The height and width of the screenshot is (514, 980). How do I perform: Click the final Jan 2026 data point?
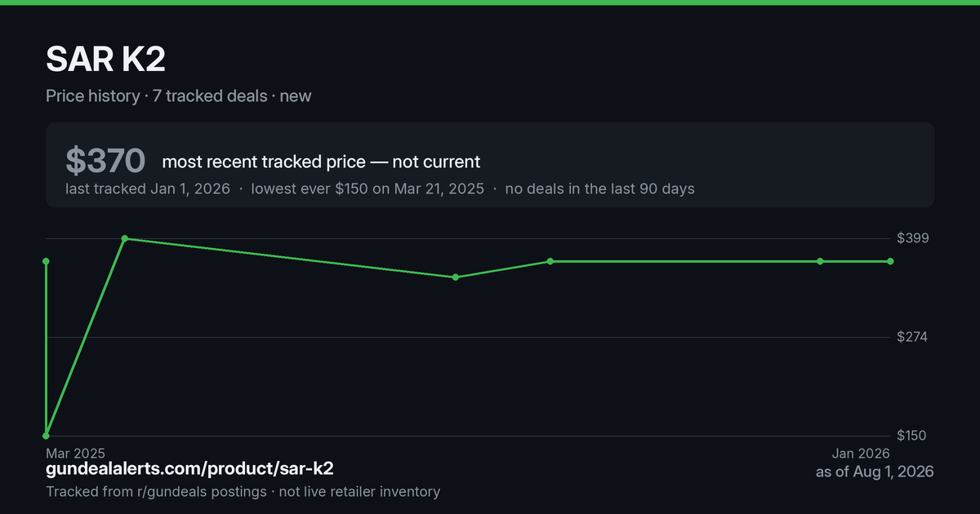pyautogui.click(x=890, y=261)
